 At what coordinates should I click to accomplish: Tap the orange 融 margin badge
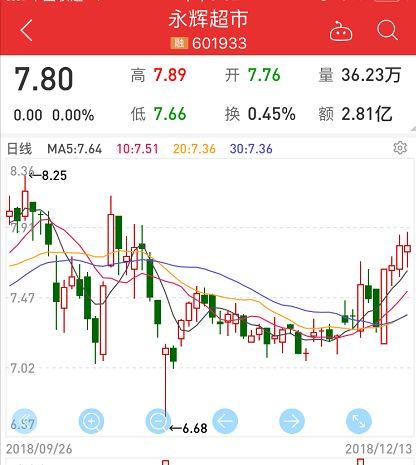pos(179,43)
